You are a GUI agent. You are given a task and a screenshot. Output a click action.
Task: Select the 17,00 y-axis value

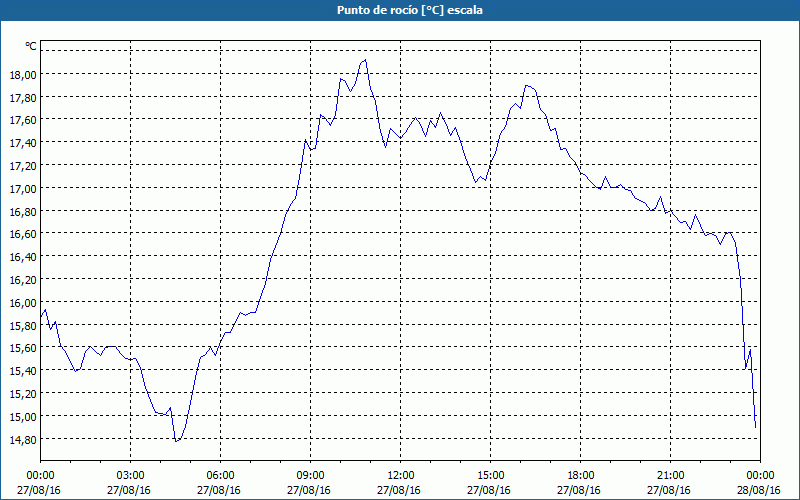pyautogui.click(x=23, y=189)
